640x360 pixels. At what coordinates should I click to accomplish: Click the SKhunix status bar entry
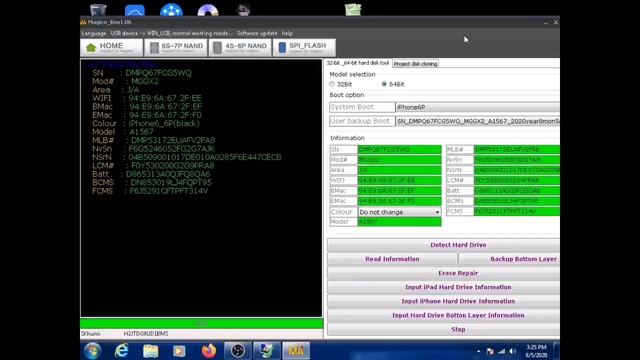tap(91, 333)
